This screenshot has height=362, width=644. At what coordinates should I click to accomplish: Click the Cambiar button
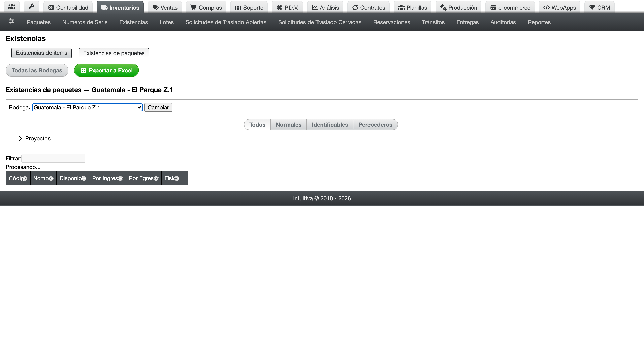point(158,107)
